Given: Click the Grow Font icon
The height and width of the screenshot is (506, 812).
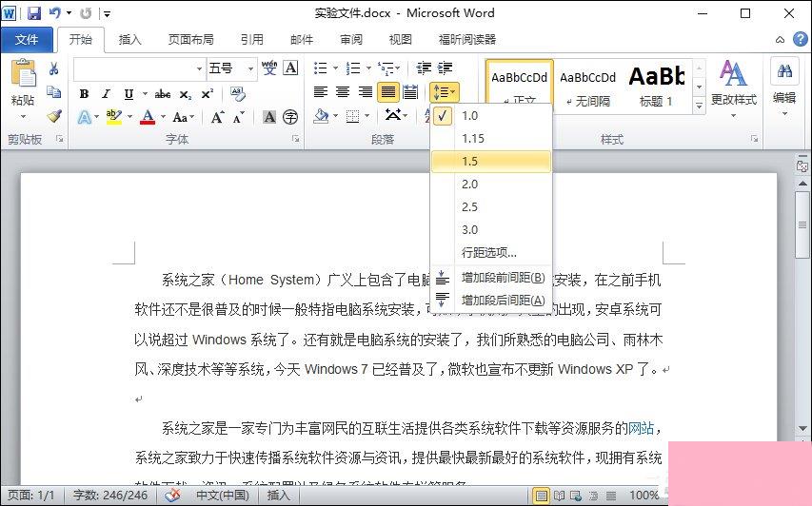Looking at the screenshot, I should pos(217,117).
